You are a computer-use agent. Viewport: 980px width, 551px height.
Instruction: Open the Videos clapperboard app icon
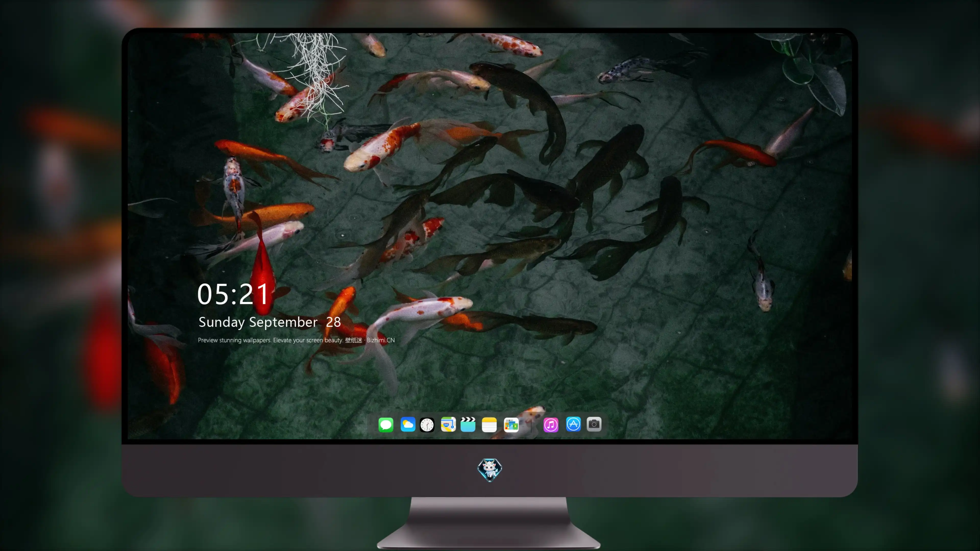468,424
